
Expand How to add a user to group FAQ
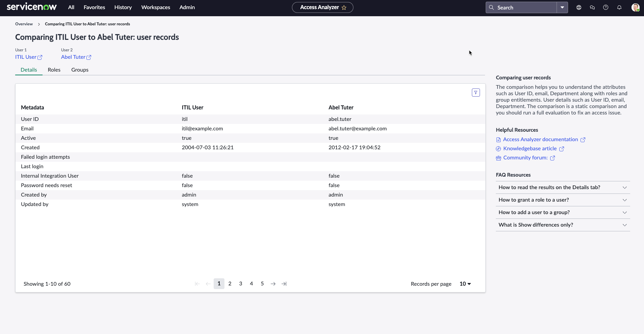563,212
